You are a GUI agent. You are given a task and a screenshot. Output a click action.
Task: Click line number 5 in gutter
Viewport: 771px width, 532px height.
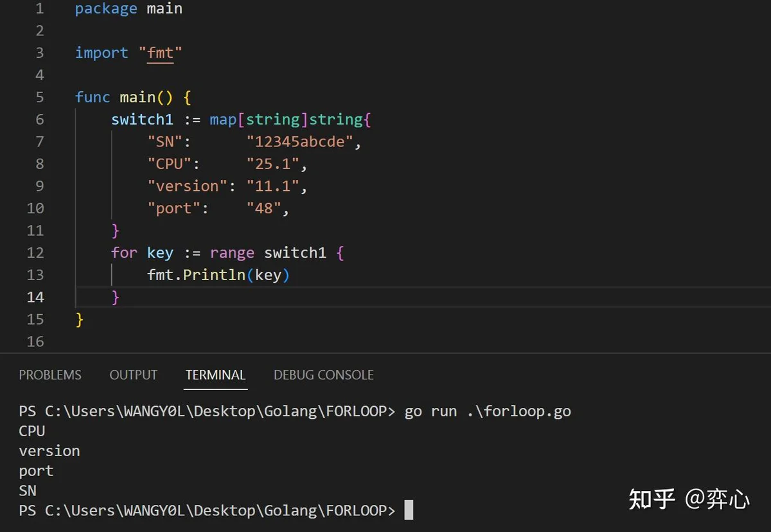(x=40, y=97)
